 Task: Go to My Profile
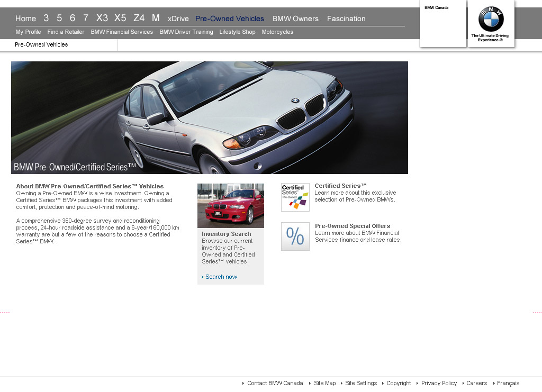[x=29, y=32]
